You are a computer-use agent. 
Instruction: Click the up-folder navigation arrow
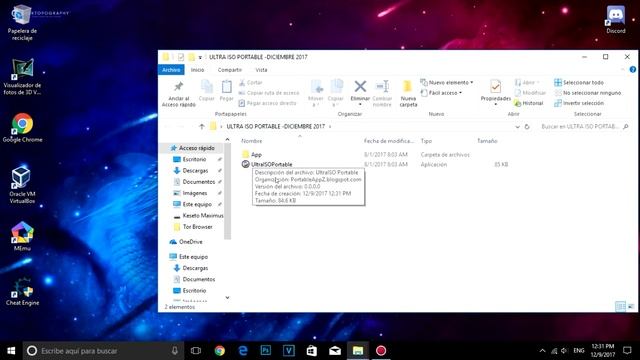[202, 127]
